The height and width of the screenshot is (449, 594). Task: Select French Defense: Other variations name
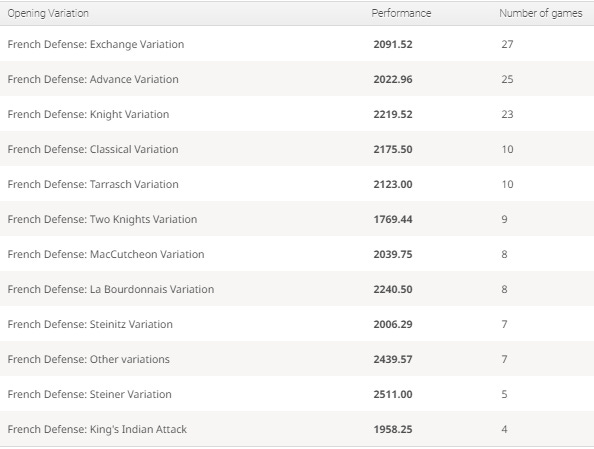pyautogui.click(x=89, y=359)
